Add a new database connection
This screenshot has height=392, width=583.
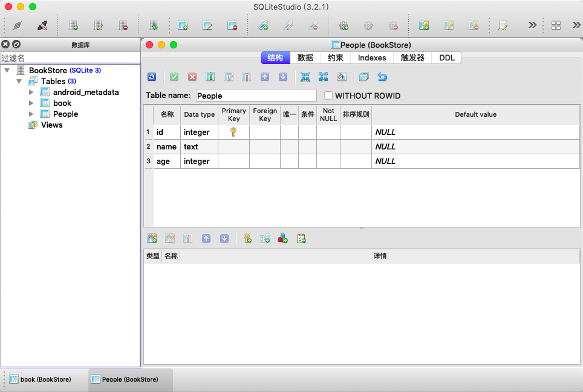point(73,25)
